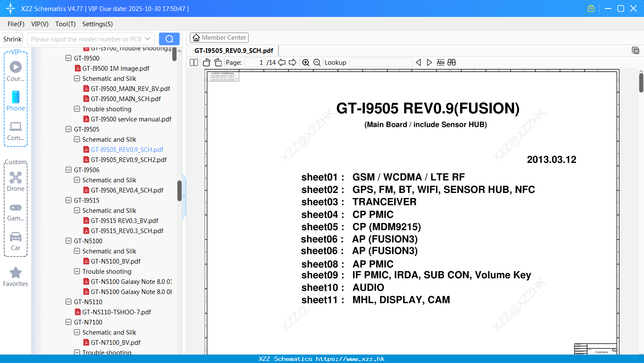
Task: Open GT-I9515 REV0.3_BV.pdf
Action: click(x=124, y=220)
